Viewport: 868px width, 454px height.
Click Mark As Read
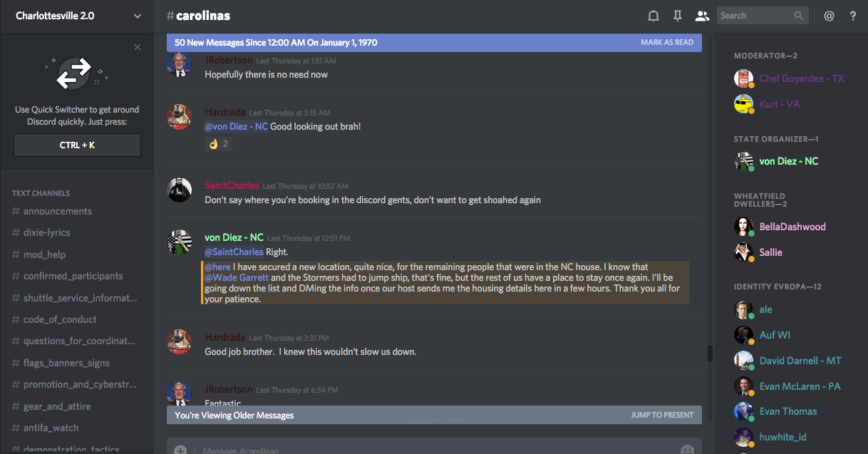(x=667, y=42)
